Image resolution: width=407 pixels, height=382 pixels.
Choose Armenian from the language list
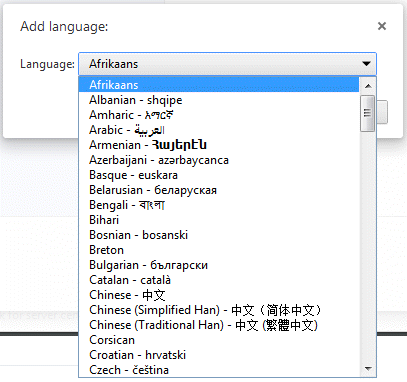point(219,145)
